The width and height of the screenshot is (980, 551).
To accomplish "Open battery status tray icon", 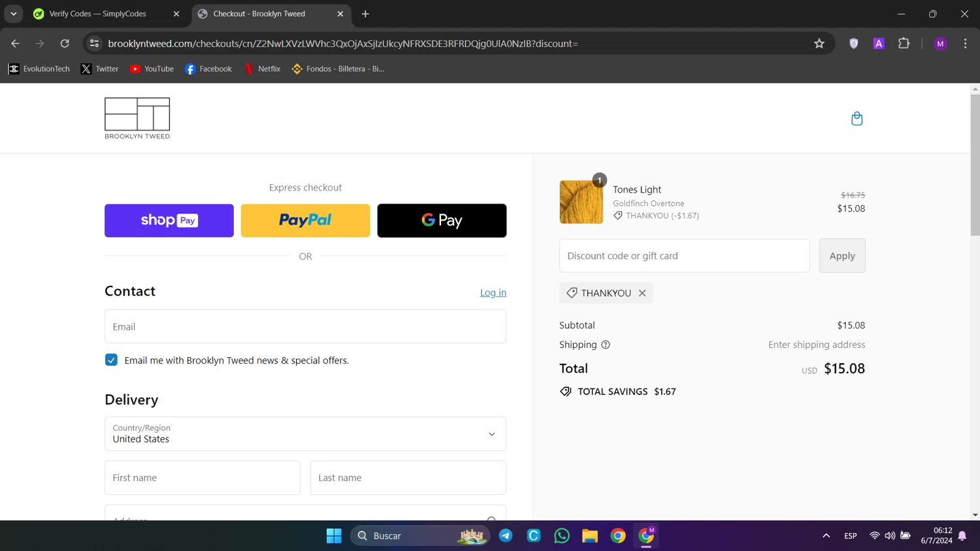I will (x=906, y=536).
